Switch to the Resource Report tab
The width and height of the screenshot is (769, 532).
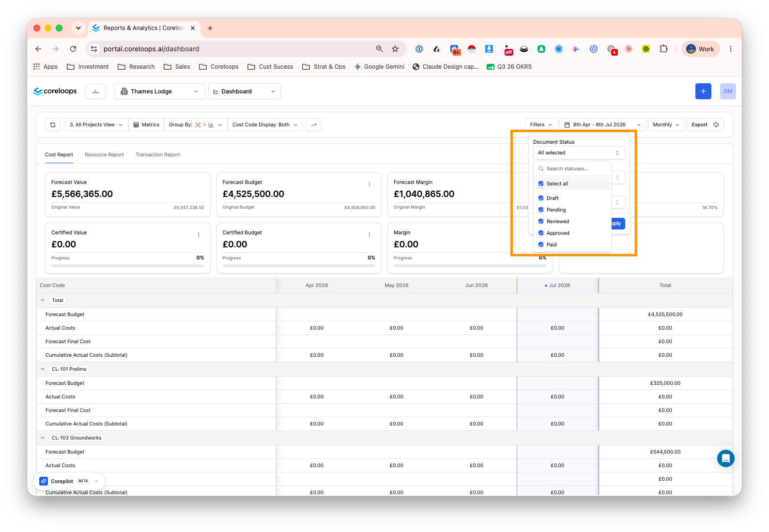[104, 155]
